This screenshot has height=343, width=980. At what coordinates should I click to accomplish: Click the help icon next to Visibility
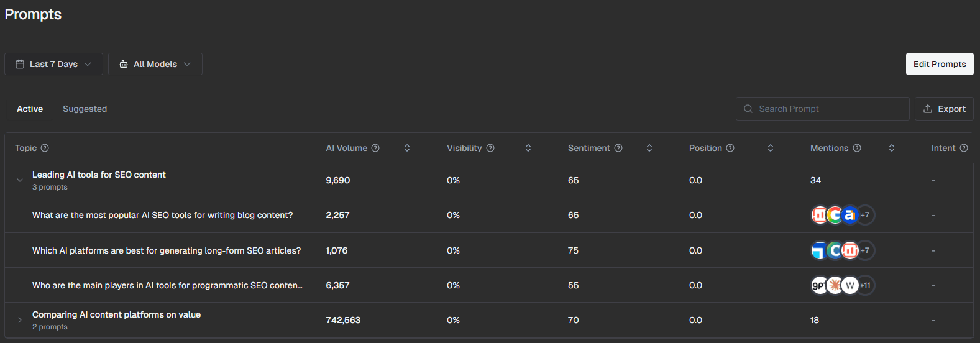(x=490, y=148)
